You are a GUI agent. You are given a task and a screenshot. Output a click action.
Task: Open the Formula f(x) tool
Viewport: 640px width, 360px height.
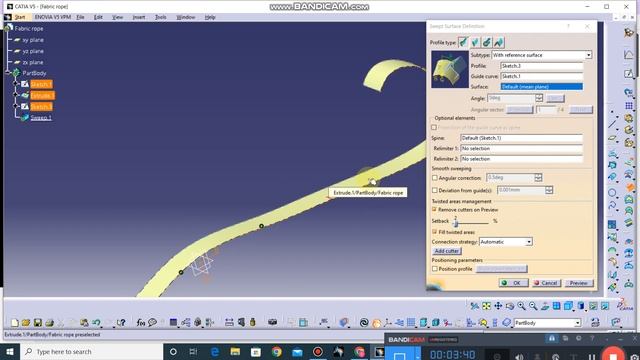(141, 322)
